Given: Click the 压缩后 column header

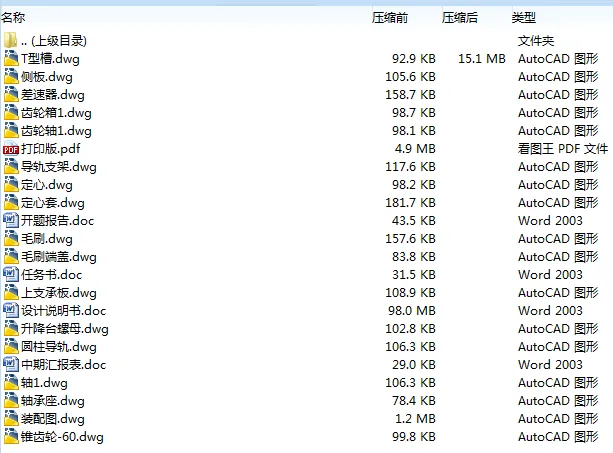Looking at the screenshot, I should 460,17.
